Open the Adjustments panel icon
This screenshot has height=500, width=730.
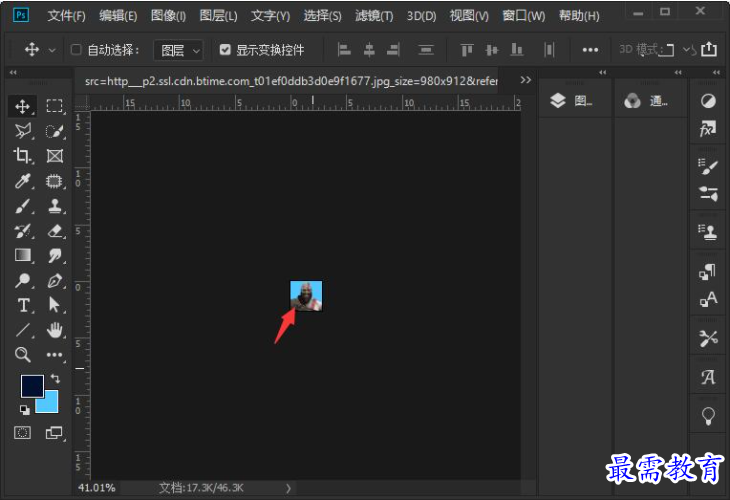708,101
